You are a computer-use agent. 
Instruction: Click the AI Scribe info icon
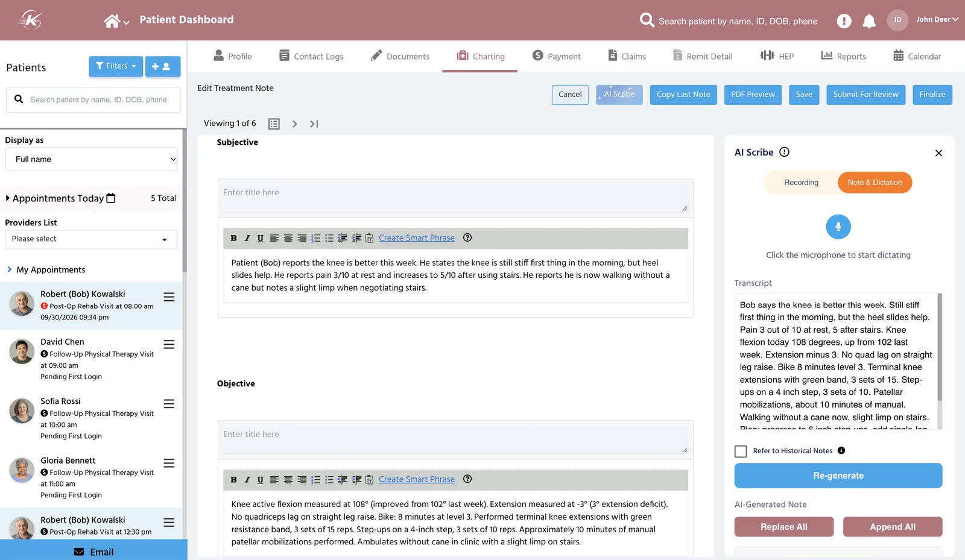[784, 152]
